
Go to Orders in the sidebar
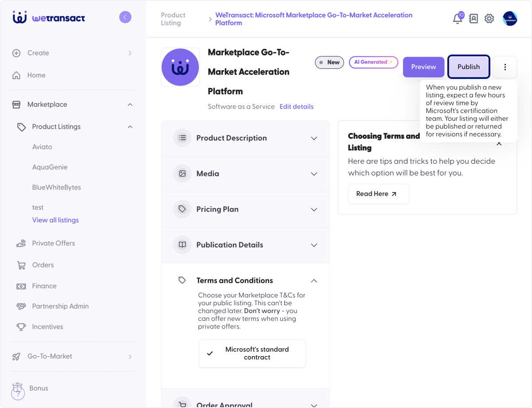(x=43, y=265)
